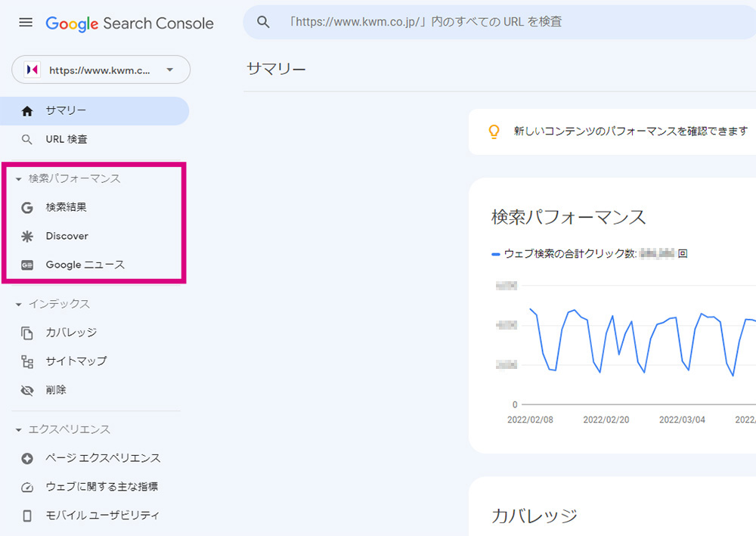Image resolution: width=756 pixels, height=536 pixels.
Task: Click the lightbulb tip icon
Action: click(494, 132)
